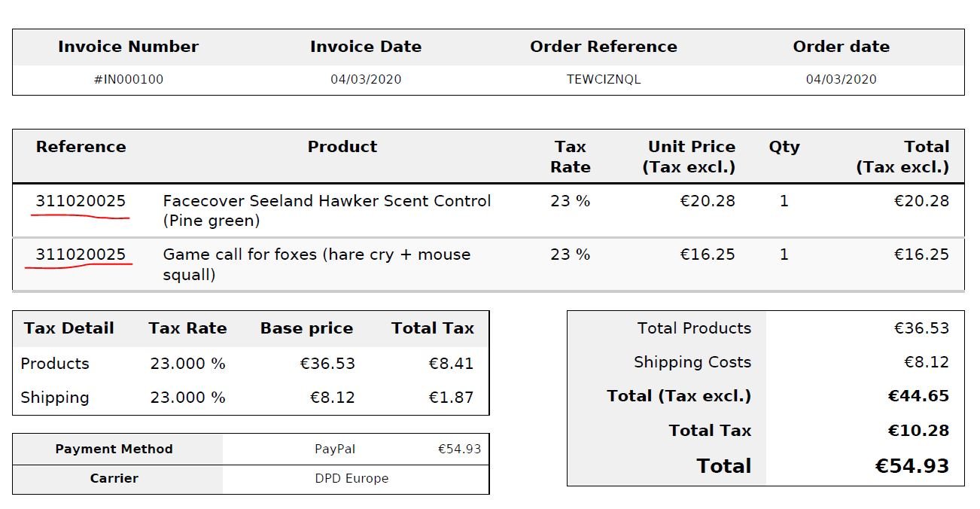Click the Qty column header

pyautogui.click(x=784, y=147)
